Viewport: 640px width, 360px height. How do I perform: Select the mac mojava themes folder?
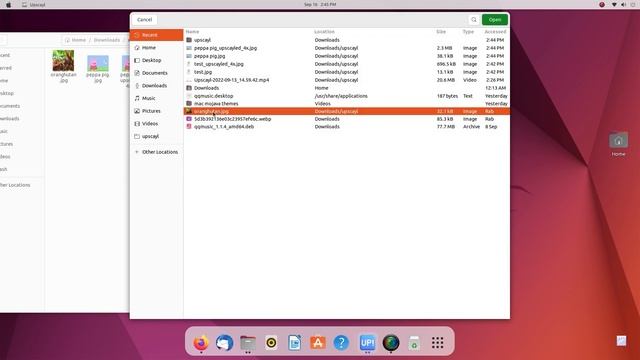pos(347,104)
